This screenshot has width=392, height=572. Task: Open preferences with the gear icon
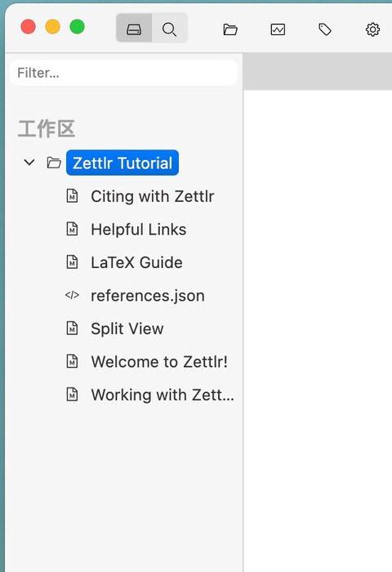tap(372, 29)
